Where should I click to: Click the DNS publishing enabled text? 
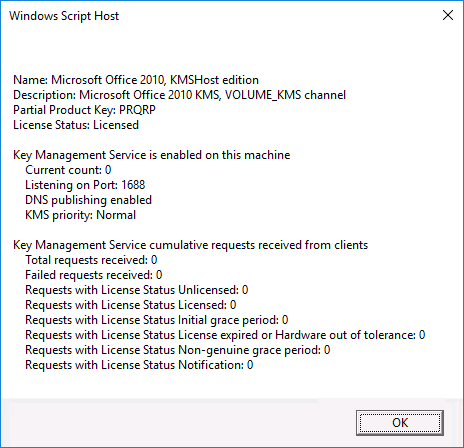88,200
